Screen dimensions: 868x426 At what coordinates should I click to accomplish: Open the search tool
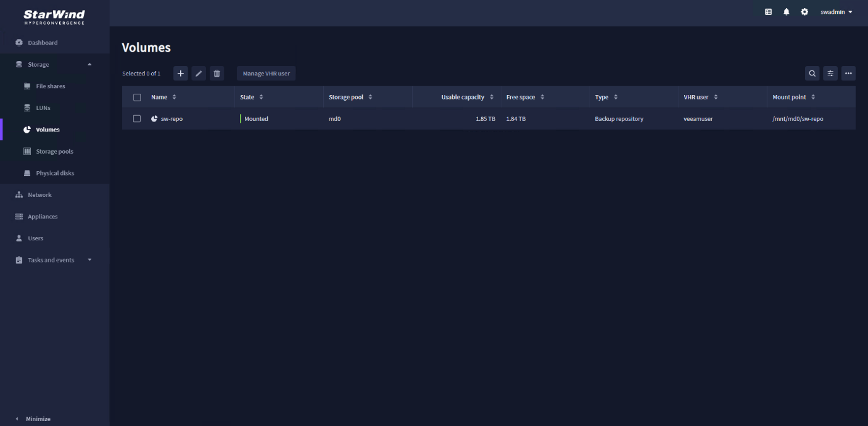pyautogui.click(x=813, y=74)
